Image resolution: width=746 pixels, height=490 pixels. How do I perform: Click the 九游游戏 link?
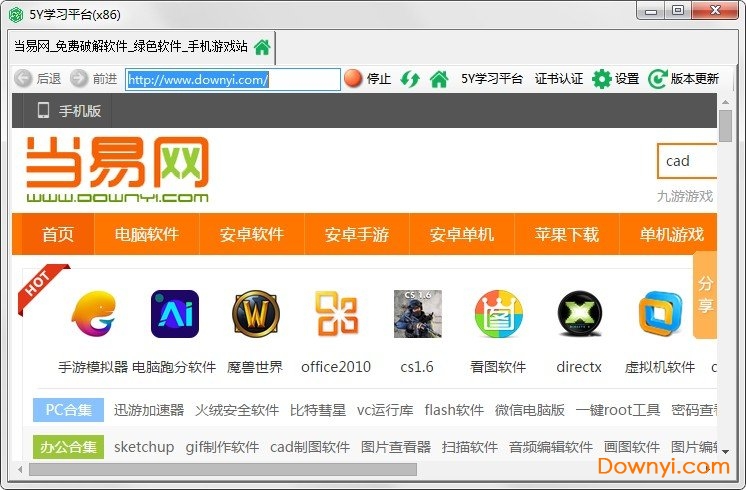pos(685,196)
